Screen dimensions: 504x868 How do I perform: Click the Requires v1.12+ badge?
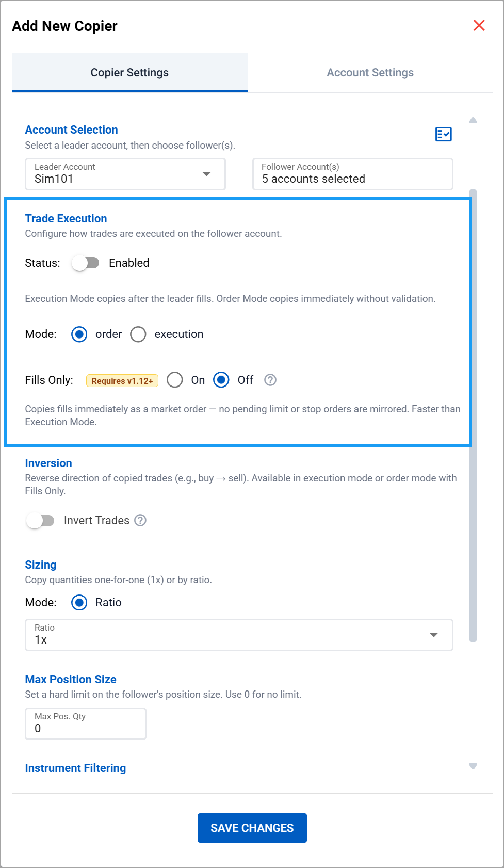(122, 381)
